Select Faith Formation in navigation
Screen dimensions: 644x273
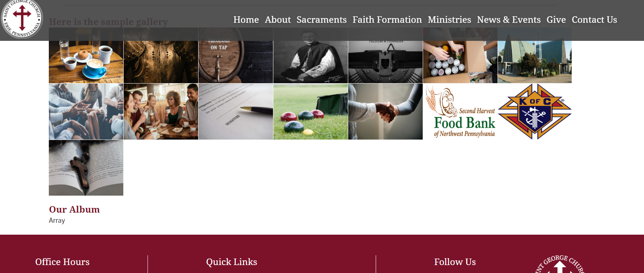(387, 20)
